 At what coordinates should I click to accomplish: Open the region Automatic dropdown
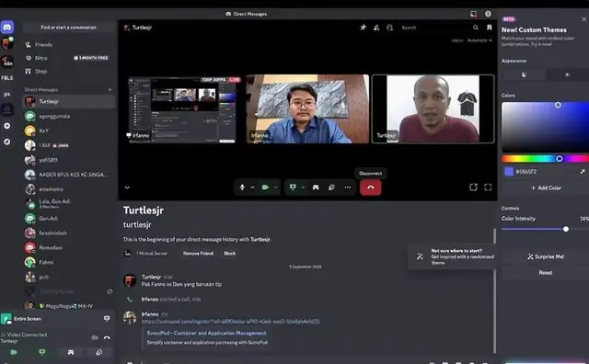coord(479,40)
